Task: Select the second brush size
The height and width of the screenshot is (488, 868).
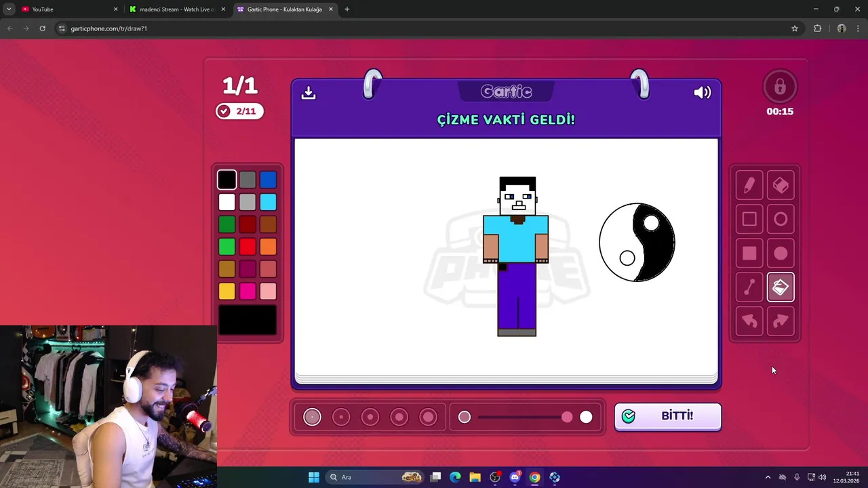Action: pos(341,417)
